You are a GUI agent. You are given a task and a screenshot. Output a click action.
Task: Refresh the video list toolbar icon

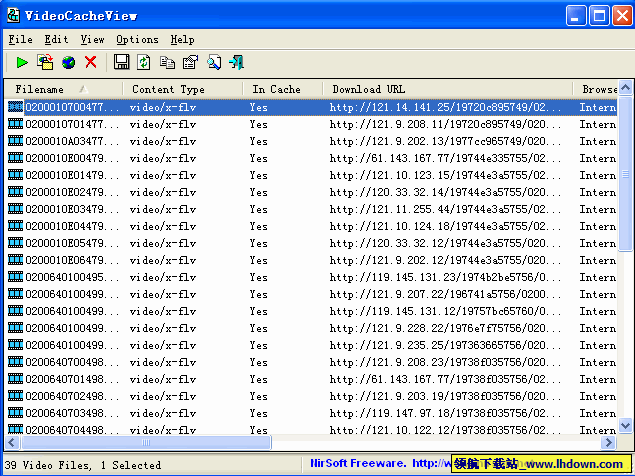coord(144,63)
